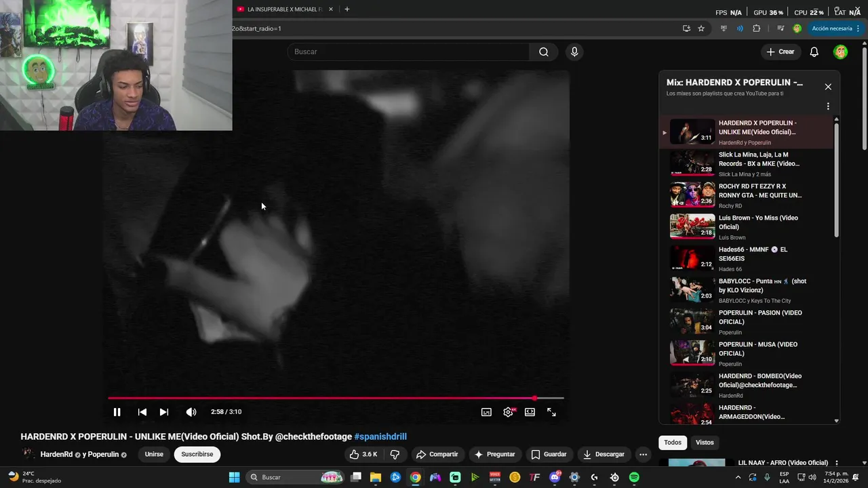Mute the video volume
This screenshot has width=868, height=488.
click(191, 412)
